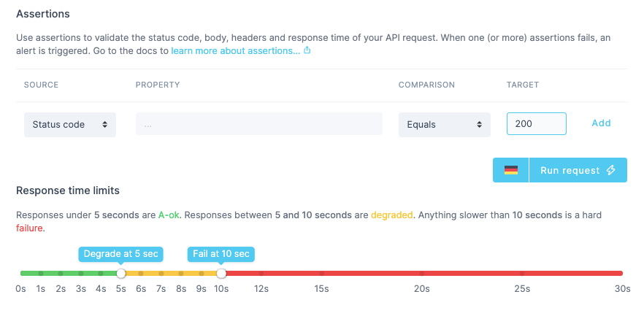The height and width of the screenshot is (316, 644).
Task: Click the Property input field
Action: pos(259,124)
